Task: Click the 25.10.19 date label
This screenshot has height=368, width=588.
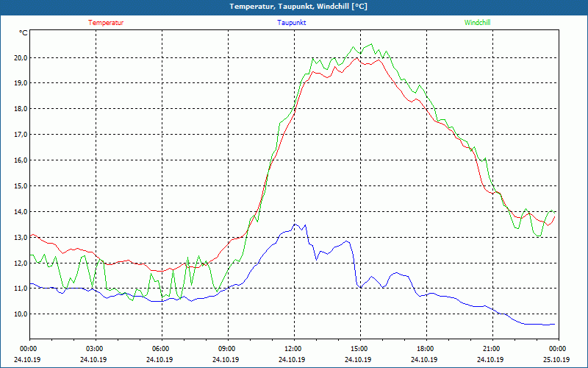Action: [556, 359]
